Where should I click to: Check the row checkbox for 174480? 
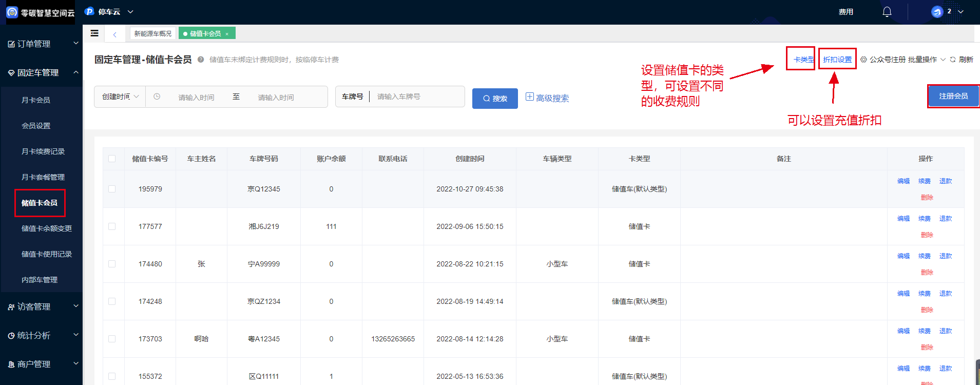click(x=112, y=264)
